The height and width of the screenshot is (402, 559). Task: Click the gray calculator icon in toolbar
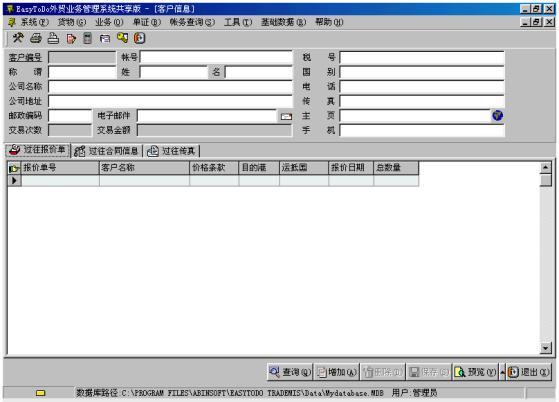[87, 38]
